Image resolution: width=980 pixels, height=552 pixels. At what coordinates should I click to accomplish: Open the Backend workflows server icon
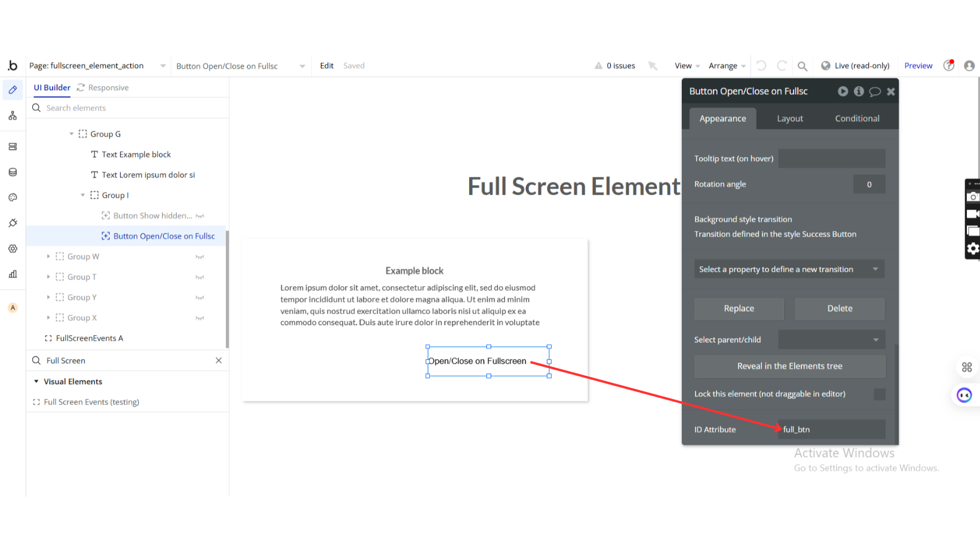pyautogui.click(x=13, y=147)
